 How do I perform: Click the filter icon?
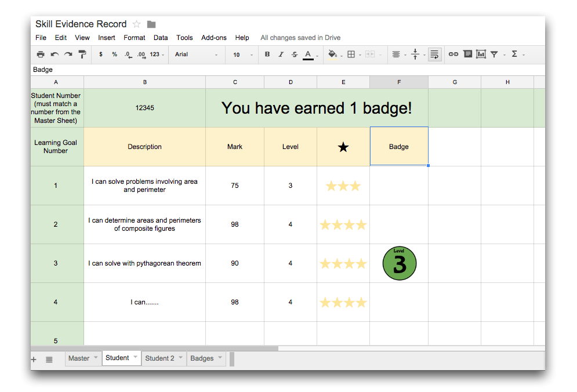pyautogui.click(x=494, y=55)
